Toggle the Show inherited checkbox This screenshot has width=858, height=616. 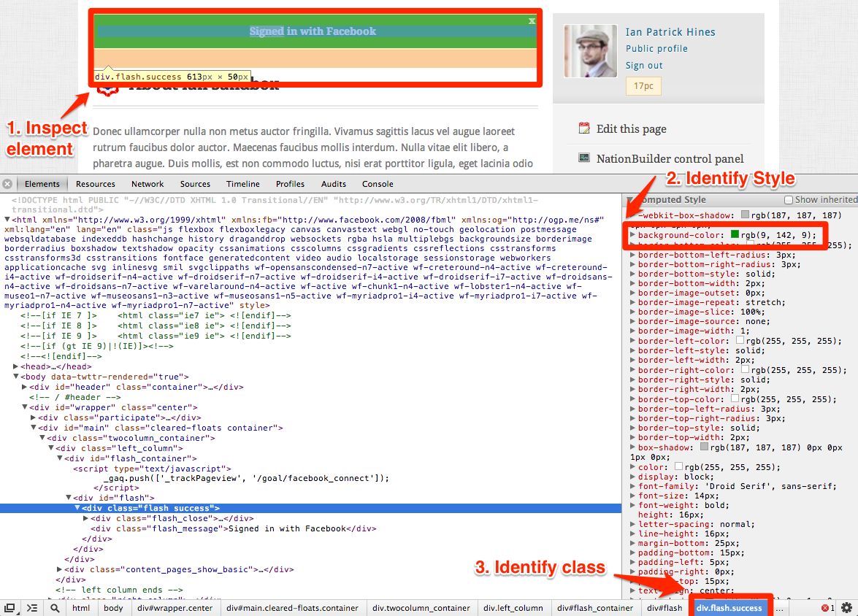789,200
